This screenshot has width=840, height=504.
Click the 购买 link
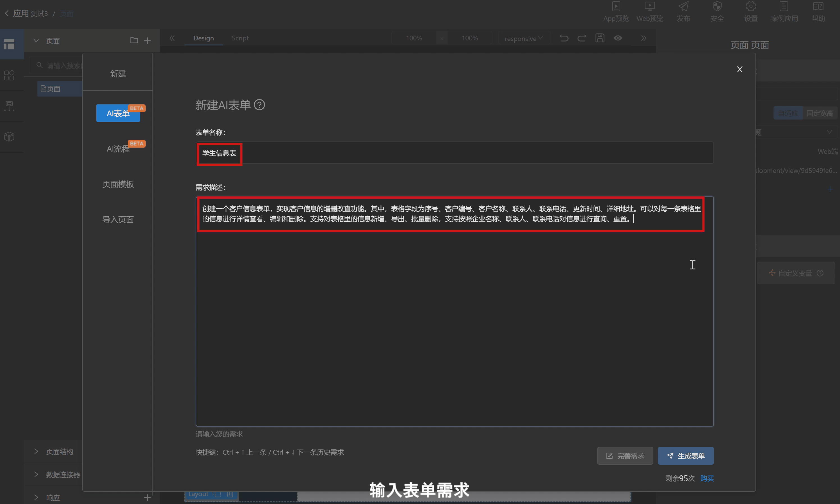coord(707,478)
